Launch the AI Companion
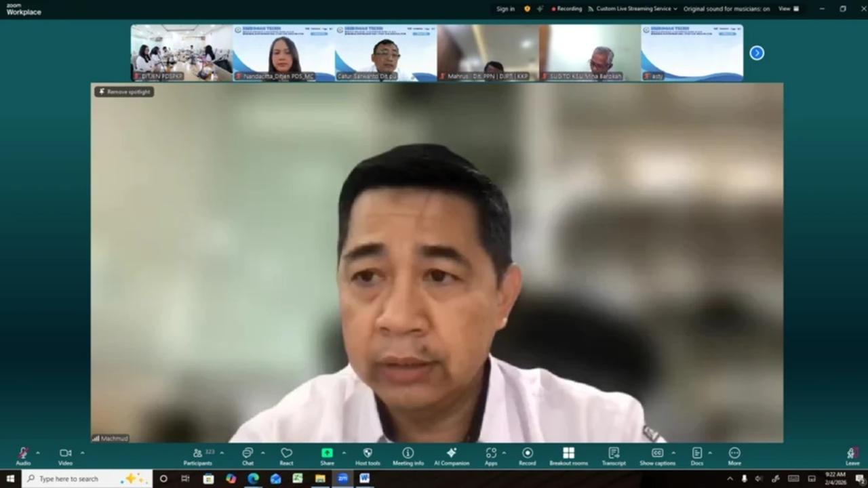The image size is (868, 488). click(452, 456)
